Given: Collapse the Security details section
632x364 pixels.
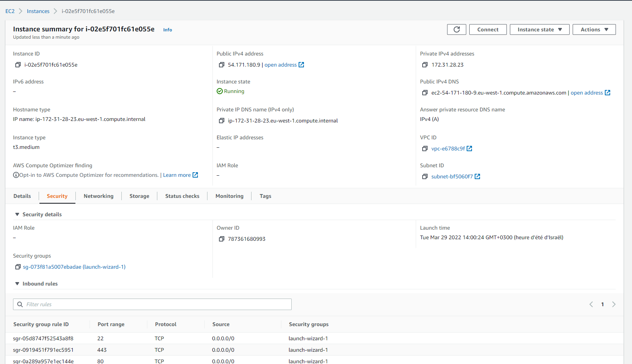Looking at the screenshot, I should 17,215.
